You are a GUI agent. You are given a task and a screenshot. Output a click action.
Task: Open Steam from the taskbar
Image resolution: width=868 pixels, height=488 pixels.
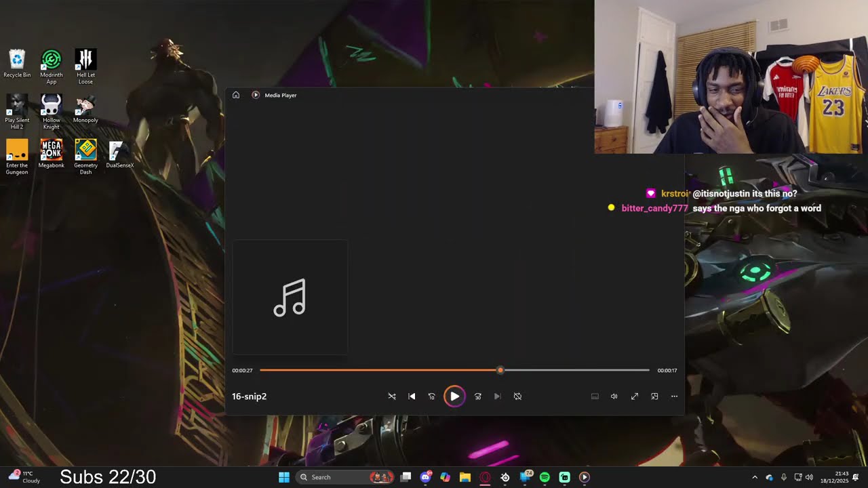pyautogui.click(x=505, y=477)
